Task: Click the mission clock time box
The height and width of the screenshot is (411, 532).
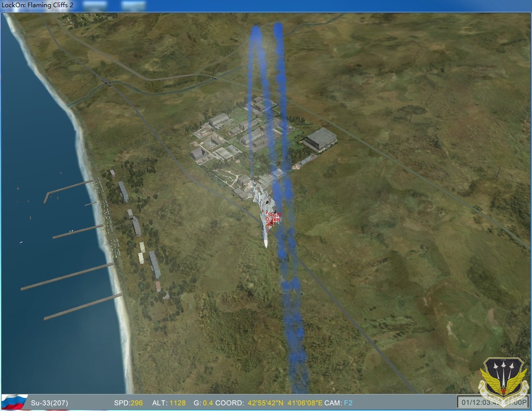Action: (x=493, y=402)
